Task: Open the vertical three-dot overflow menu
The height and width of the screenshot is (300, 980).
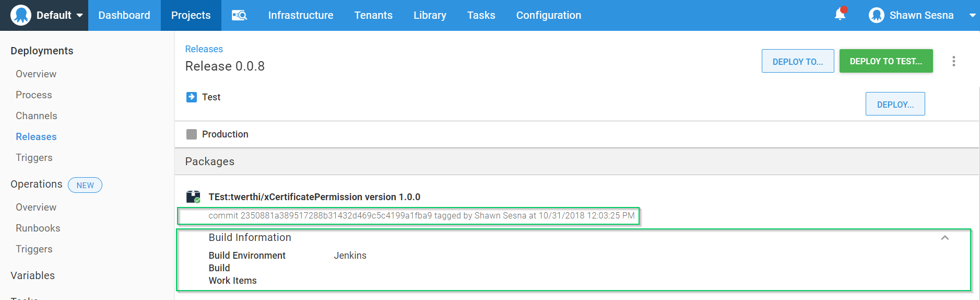Action: [953, 61]
